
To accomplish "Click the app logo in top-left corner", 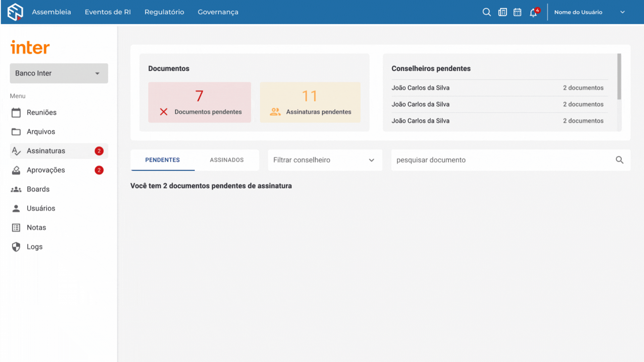I will (x=15, y=12).
